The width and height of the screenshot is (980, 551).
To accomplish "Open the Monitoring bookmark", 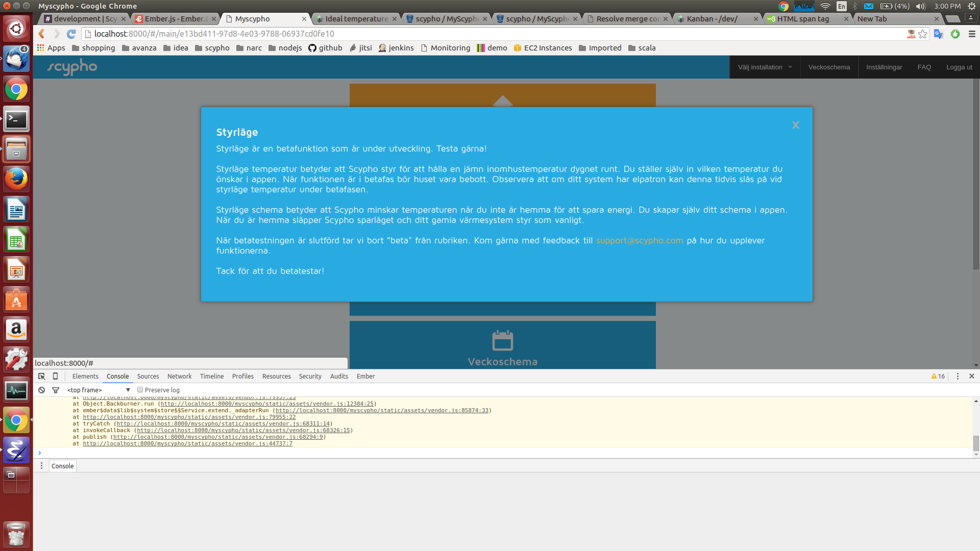I will 445,48.
